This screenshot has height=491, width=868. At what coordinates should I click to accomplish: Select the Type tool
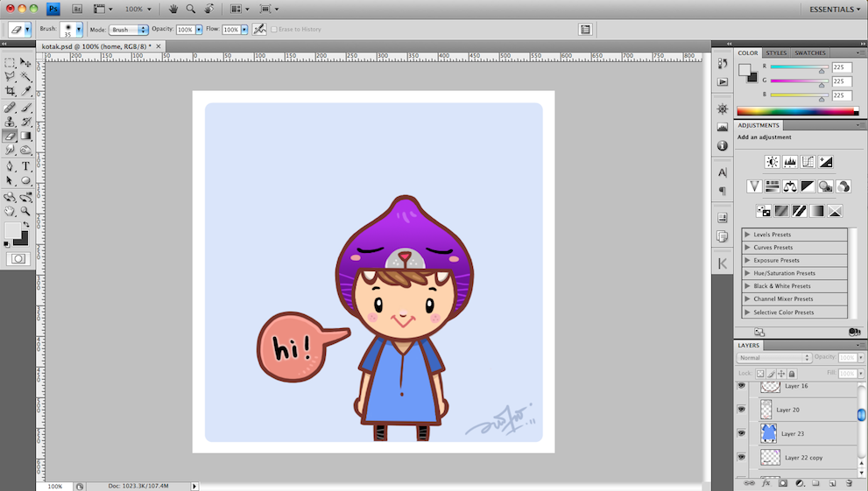[25, 166]
